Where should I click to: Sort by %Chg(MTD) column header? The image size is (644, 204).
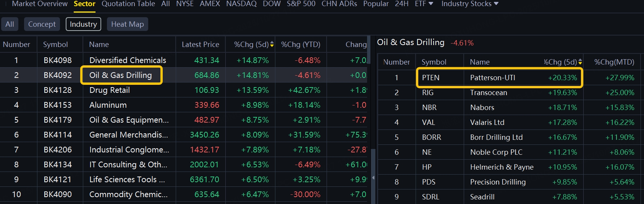pyautogui.click(x=614, y=62)
